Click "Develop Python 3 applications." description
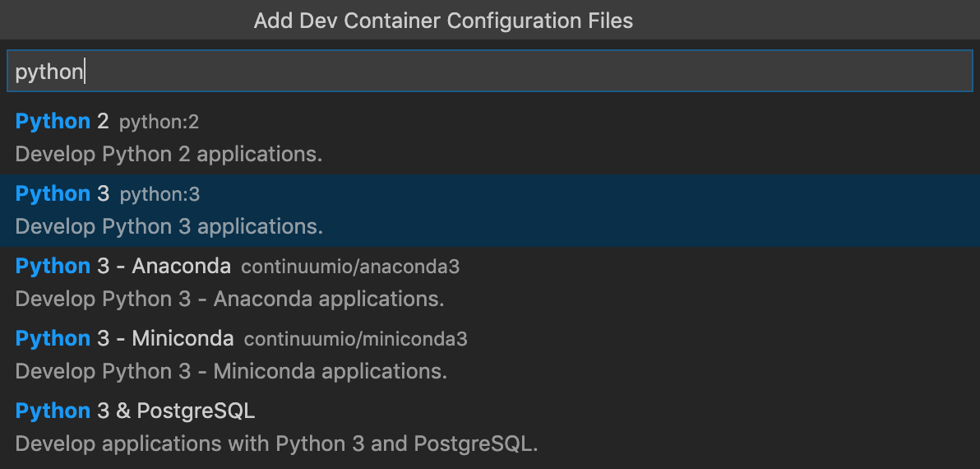Viewport: 980px width, 469px height. (169, 226)
